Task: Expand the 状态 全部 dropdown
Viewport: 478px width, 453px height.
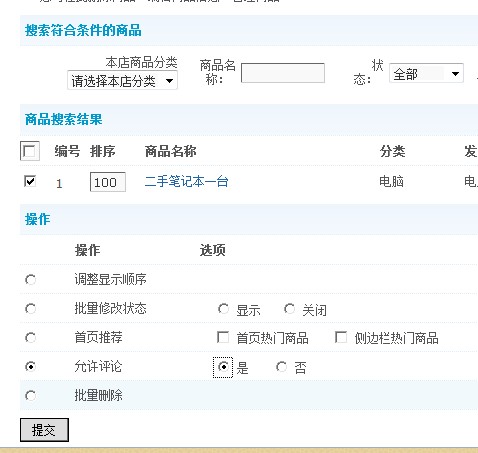Action: [426, 73]
